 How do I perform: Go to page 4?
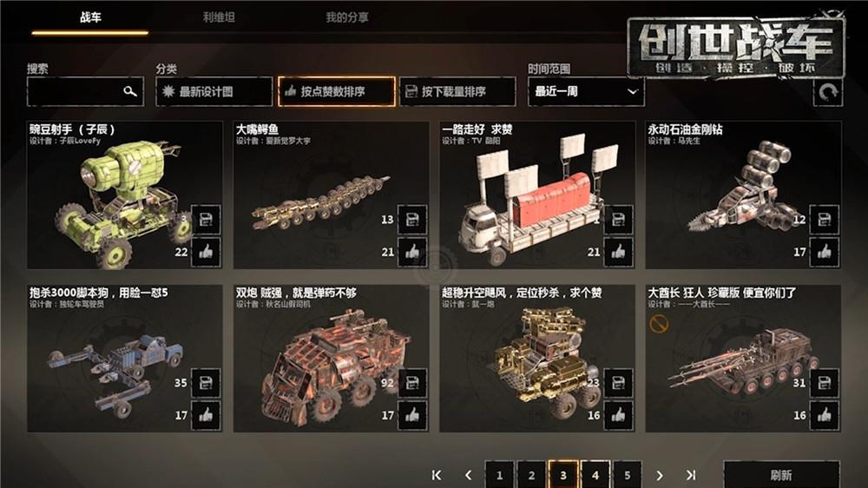(595, 475)
